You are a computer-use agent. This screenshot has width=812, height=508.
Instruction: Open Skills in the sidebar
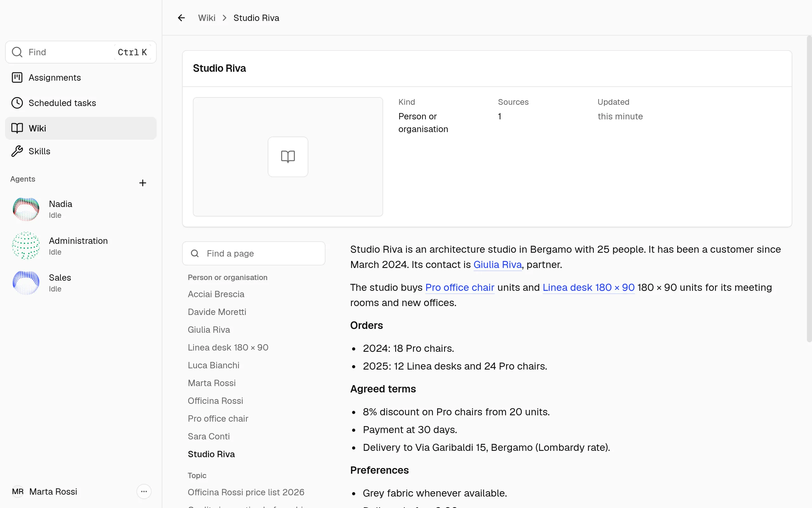81,151
